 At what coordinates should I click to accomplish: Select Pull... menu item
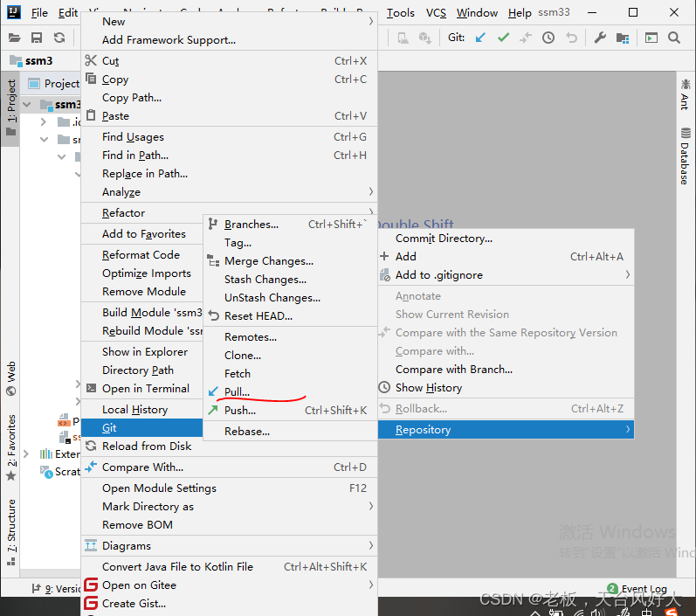290,392
